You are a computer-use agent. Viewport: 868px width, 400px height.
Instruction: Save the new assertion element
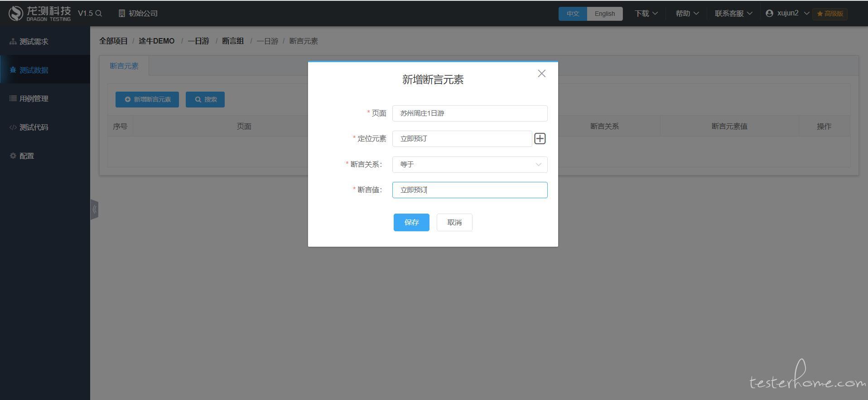411,222
